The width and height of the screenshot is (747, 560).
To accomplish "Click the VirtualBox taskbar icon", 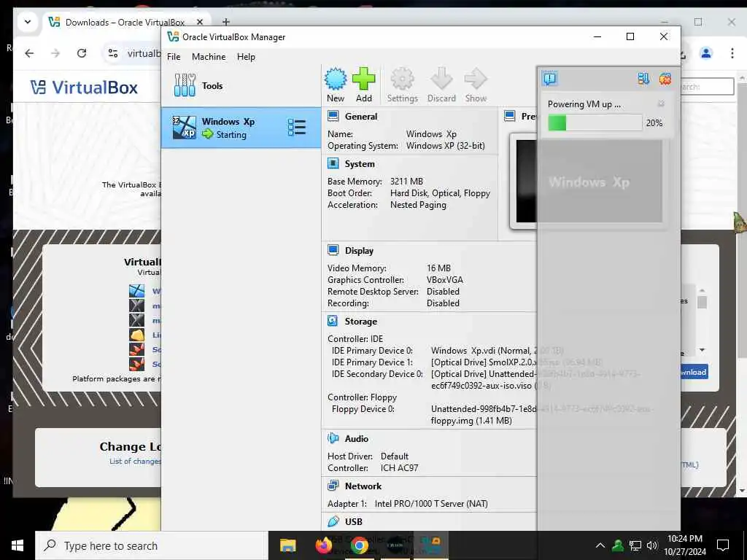I will [x=430, y=545].
